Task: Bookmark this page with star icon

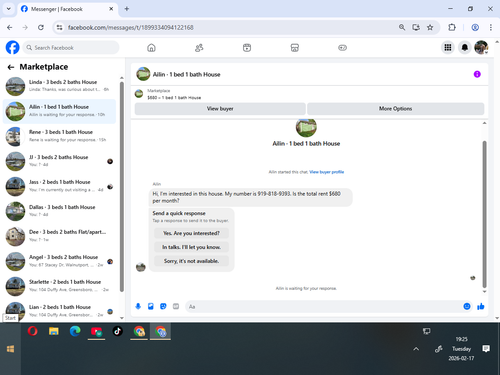Action: 430,27
